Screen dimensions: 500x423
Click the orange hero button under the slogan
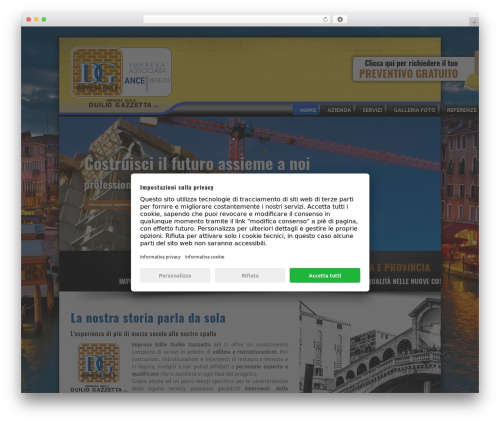pos(107,205)
